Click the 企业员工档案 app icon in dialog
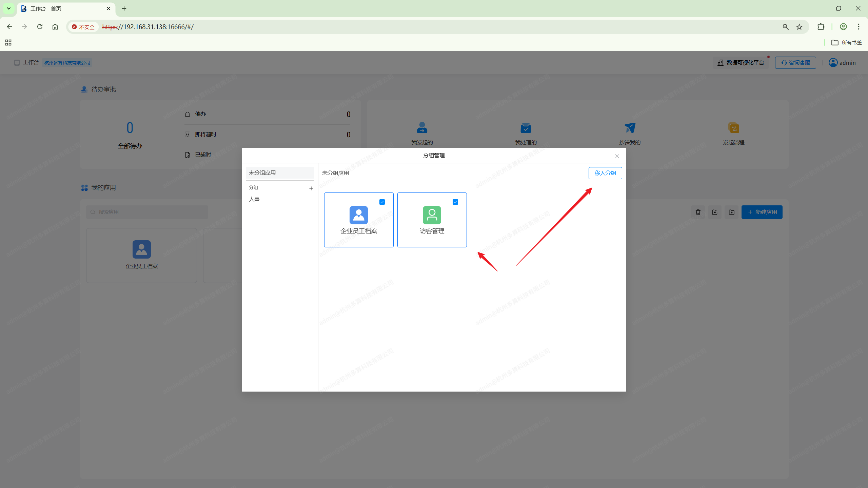868x488 pixels. tap(358, 215)
